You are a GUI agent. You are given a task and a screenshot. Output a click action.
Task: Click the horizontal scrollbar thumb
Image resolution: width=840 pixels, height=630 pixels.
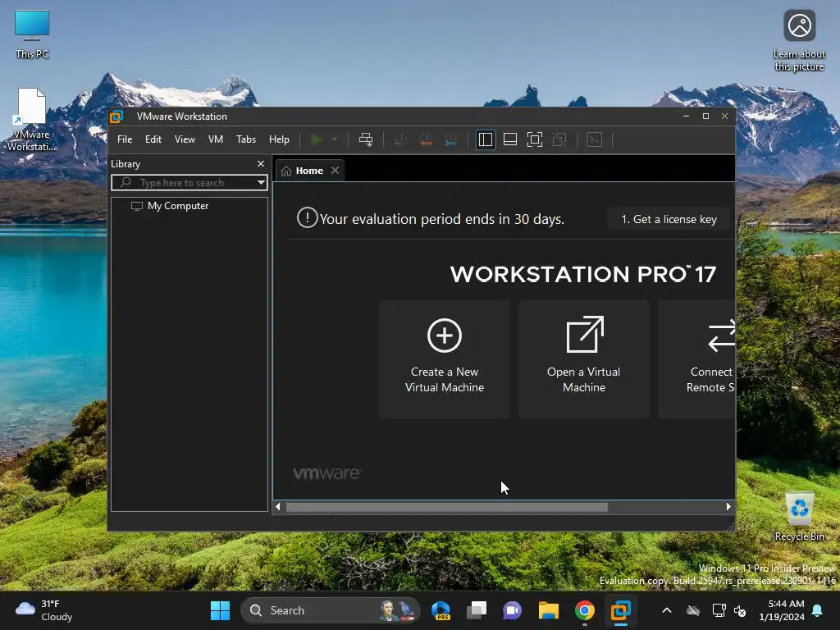coord(447,507)
